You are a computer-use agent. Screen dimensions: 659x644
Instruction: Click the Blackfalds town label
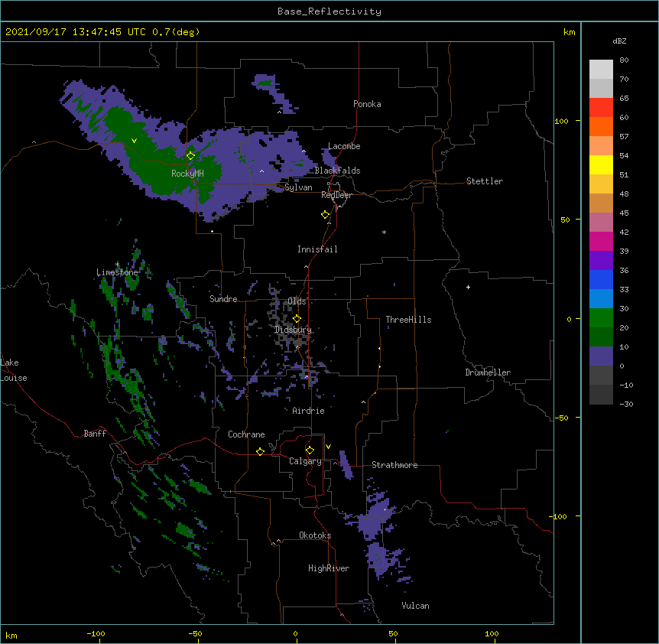point(337,171)
